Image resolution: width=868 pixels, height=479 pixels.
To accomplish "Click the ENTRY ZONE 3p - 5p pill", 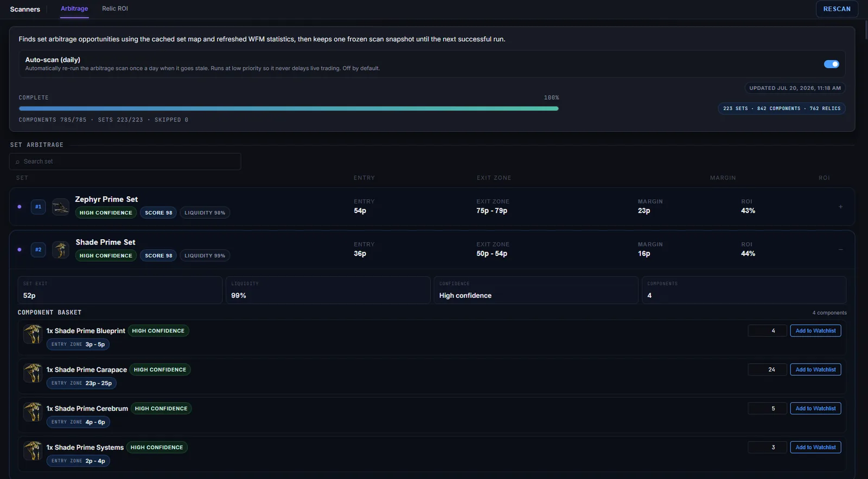I will (x=78, y=344).
